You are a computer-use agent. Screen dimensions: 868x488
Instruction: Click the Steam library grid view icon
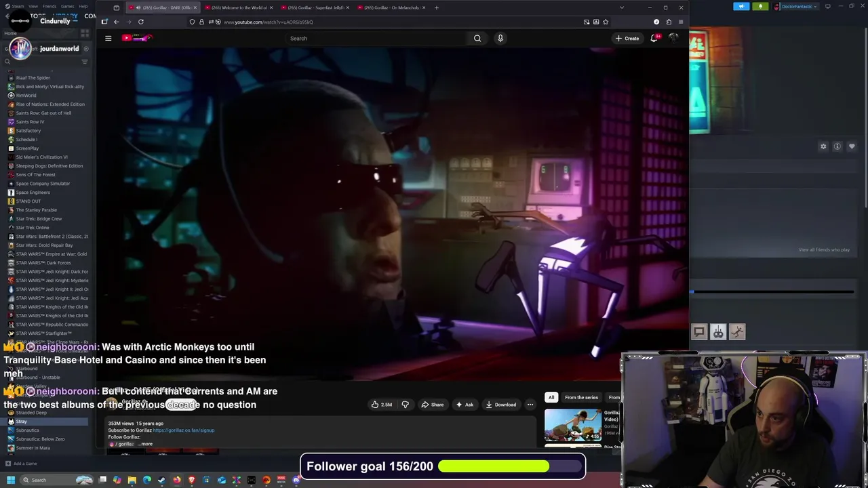[x=85, y=33]
